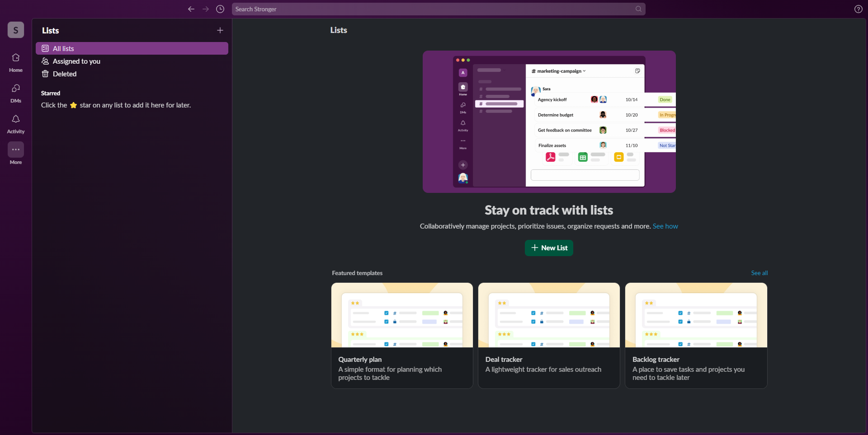This screenshot has height=435, width=868.
Task: Click the Lists title in main pane
Action: 339,30
